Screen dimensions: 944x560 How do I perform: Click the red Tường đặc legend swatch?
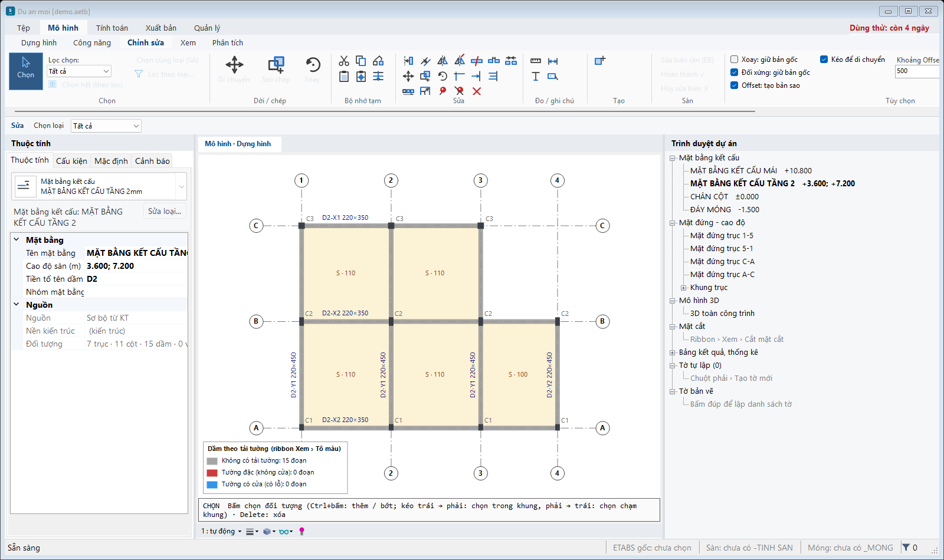coord(212,473)
